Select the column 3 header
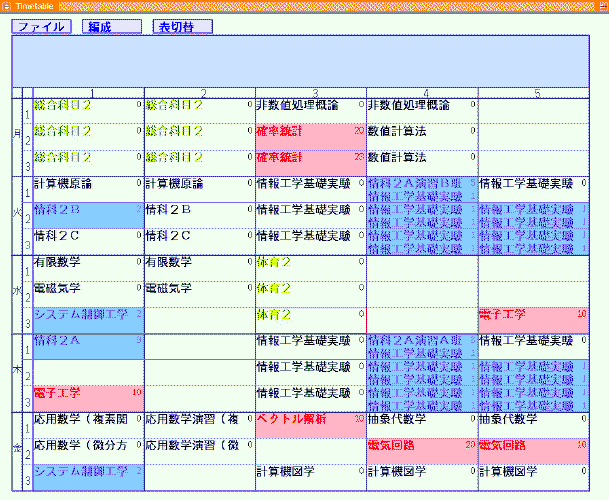The image size is (609, 500). (311, 93)
